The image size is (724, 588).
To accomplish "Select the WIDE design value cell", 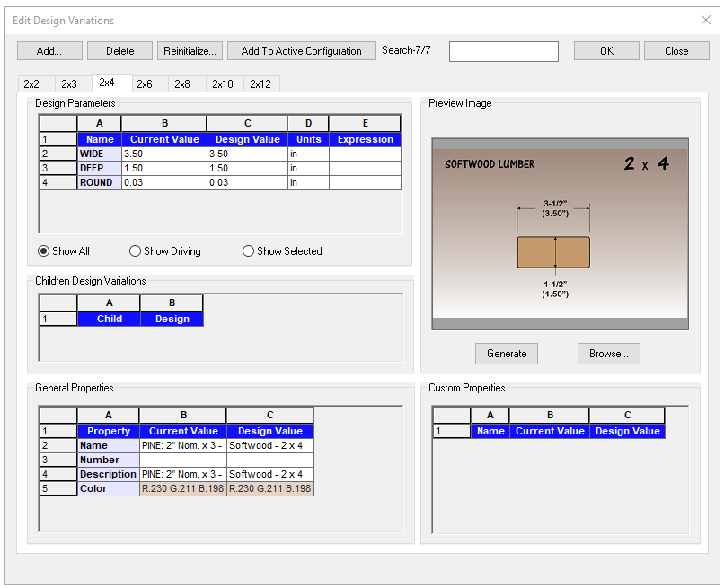I will coord(246,154).
